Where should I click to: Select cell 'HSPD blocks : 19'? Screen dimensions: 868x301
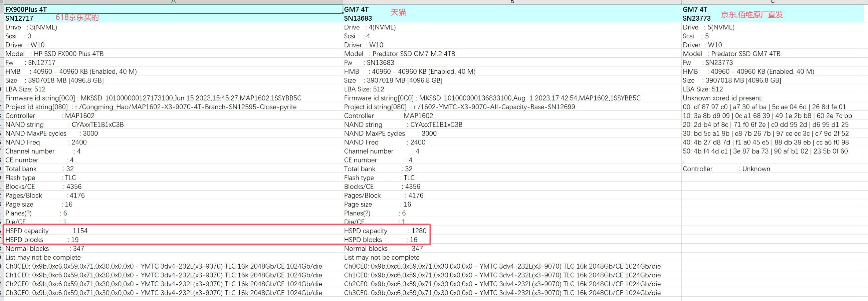173,239
